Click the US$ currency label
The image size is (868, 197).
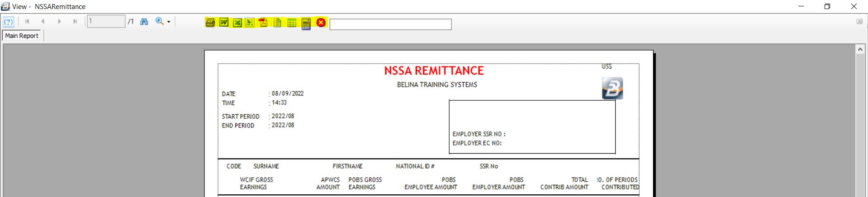click(607, 66)
